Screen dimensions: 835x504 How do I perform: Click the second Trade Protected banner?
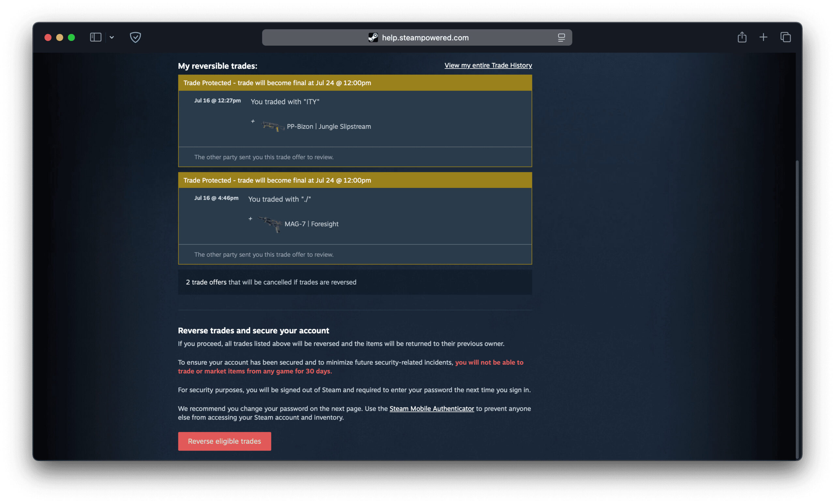[355, 180]
